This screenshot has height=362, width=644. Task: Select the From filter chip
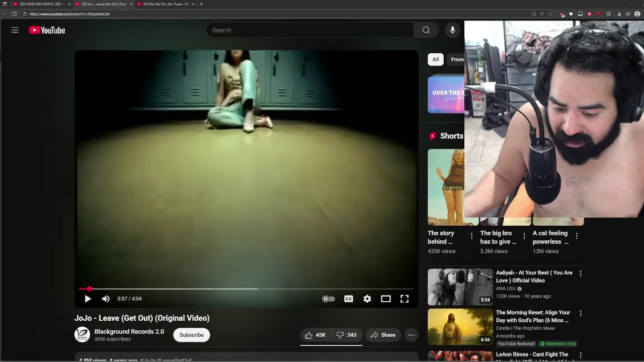(456, 59)
